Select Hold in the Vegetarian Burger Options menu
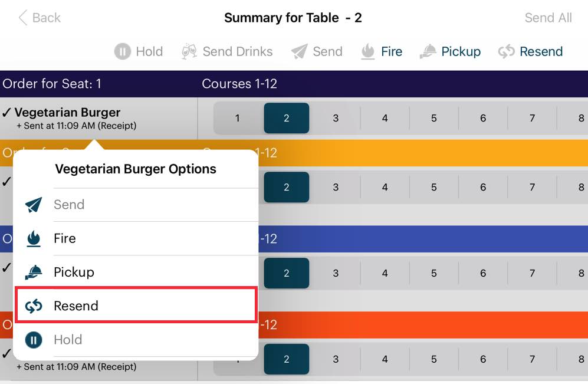 68,340
